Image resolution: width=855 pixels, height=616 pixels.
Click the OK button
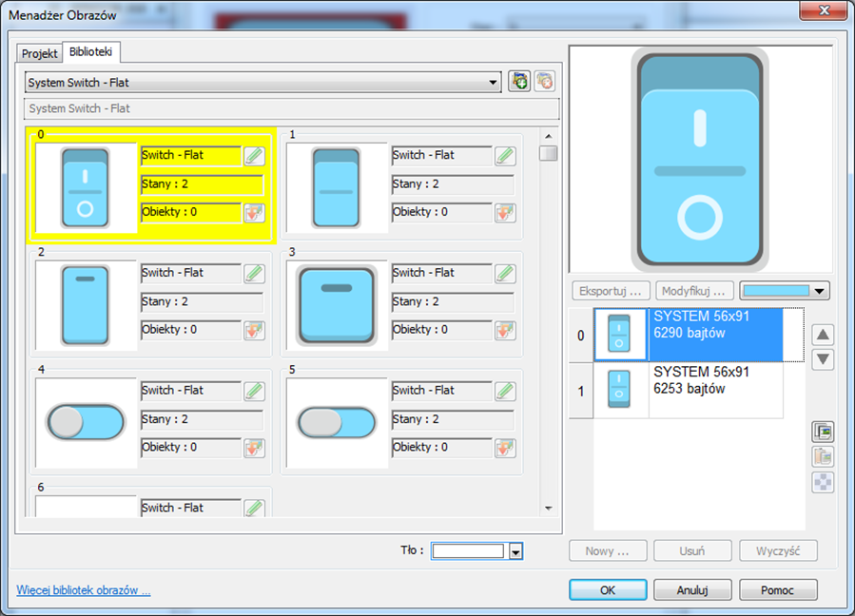point(608,589)
